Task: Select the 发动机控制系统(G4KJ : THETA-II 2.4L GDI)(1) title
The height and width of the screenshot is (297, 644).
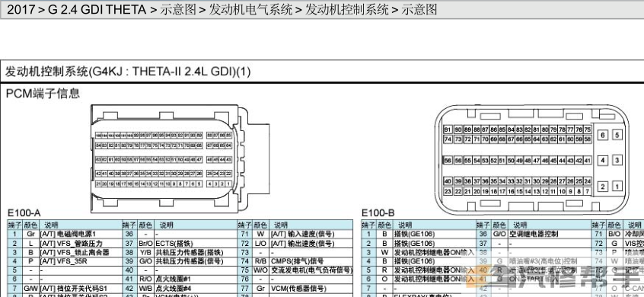Action: pyautogui.click(x=128, y=72)
